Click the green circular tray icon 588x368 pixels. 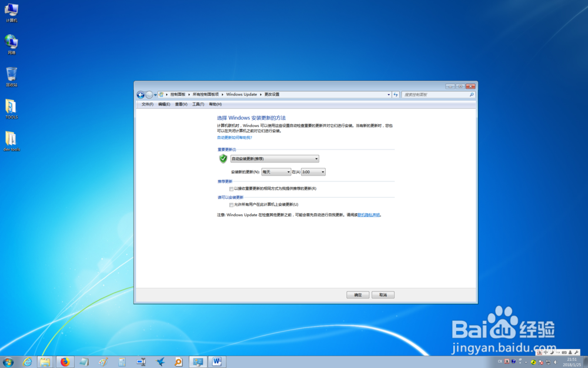click(533, 362)
